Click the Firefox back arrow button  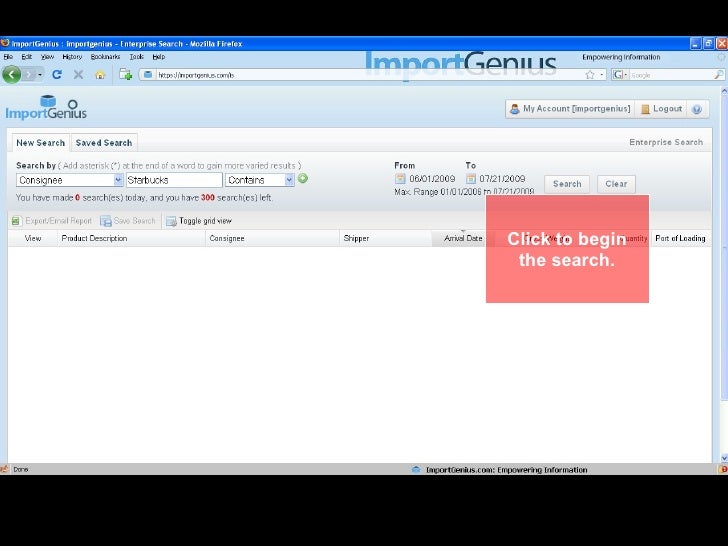pyautogui.click(x=12, y=74)
